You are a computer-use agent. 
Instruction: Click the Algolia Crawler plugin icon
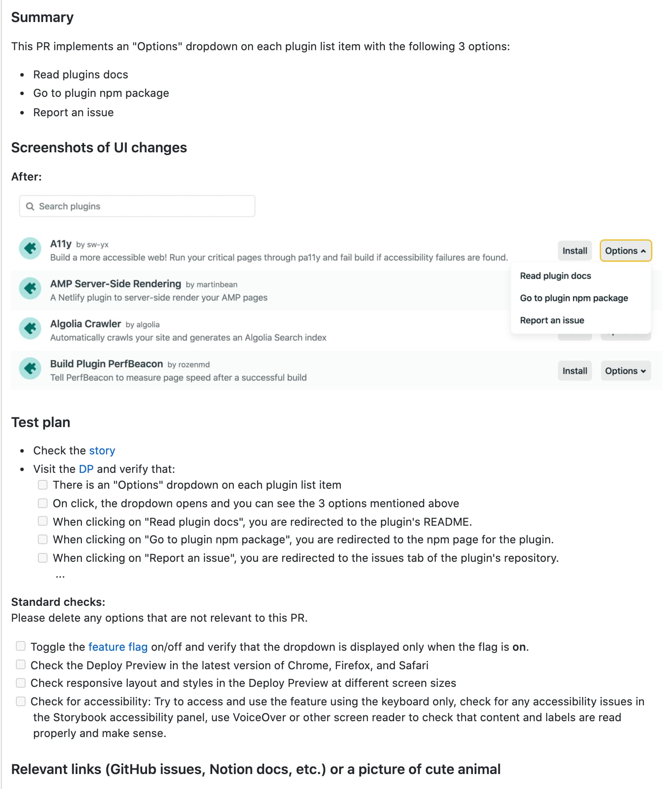30,328
